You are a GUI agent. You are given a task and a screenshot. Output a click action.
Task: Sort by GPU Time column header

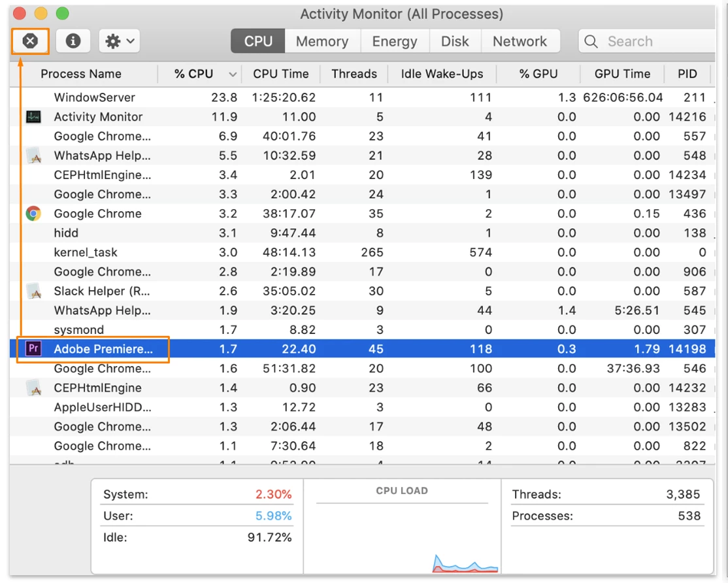click(623, 74)
